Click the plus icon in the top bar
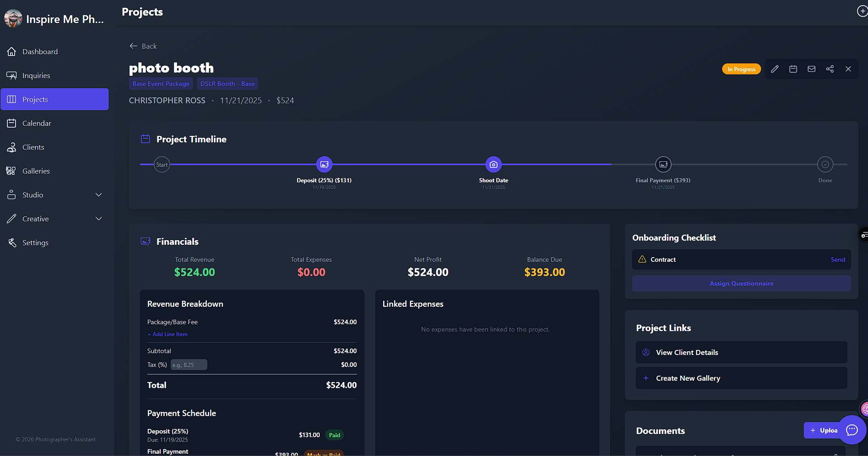 [862, 11]
